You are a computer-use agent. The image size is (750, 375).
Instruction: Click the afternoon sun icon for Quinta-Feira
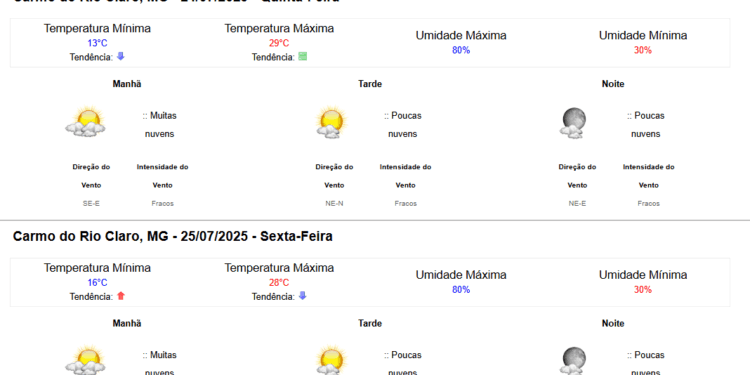pyautogui.click(x=331, y=122)
